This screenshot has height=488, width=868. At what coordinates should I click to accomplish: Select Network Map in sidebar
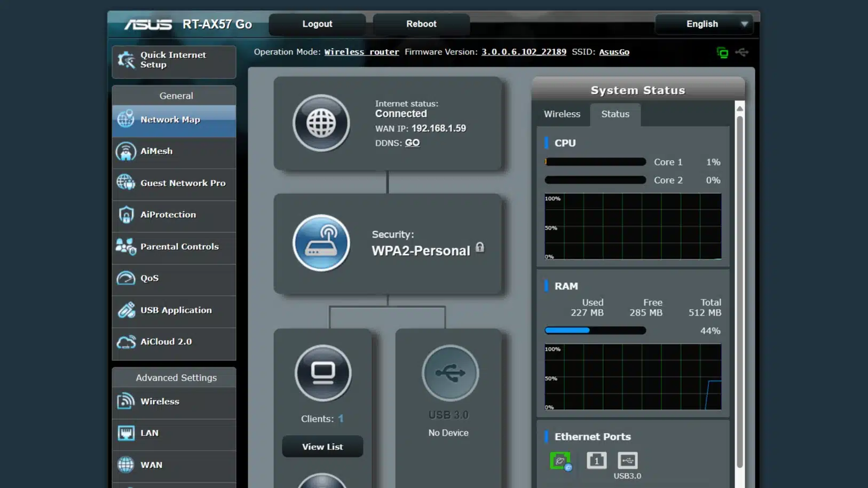coord(174,120)
